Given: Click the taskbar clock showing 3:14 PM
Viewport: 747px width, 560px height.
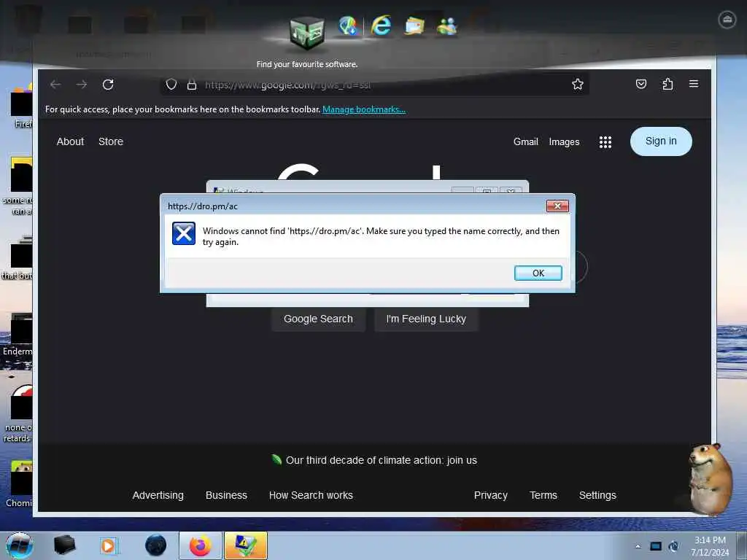Looking at the screenshot, I should (x=710, y=545).
